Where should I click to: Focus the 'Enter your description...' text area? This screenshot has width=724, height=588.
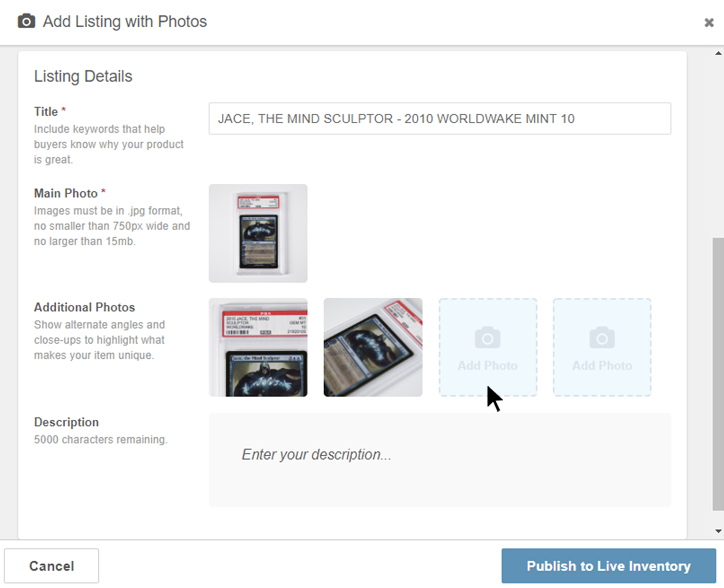point(440,460)
